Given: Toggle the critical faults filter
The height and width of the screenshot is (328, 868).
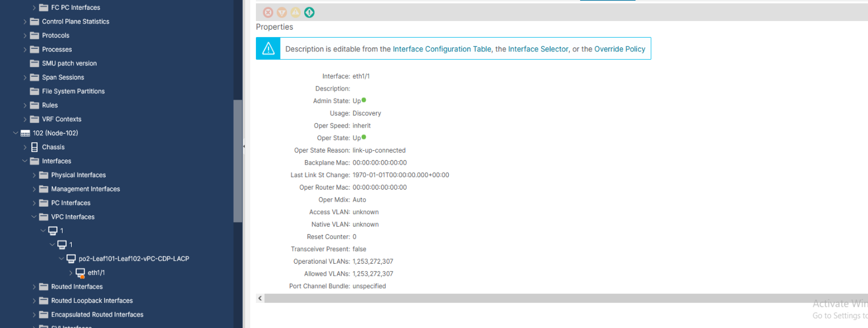Looking at the screenshot, I should point(268,12).
